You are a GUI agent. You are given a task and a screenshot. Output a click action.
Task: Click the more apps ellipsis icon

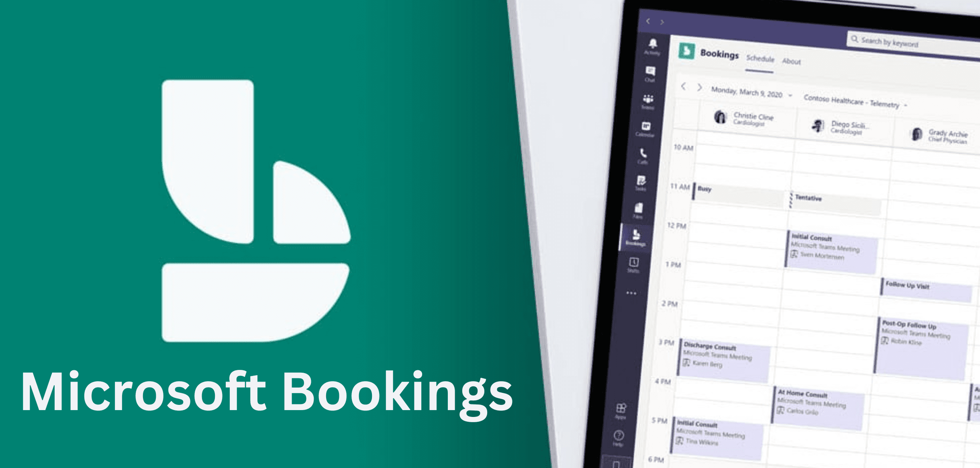pyautogui.click(x=631, y=293)
